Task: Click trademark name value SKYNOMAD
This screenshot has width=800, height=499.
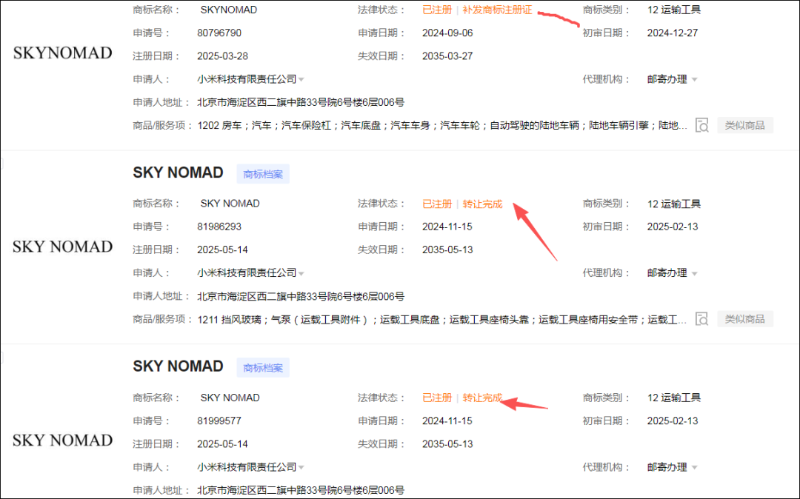Action: click(229, 10)
